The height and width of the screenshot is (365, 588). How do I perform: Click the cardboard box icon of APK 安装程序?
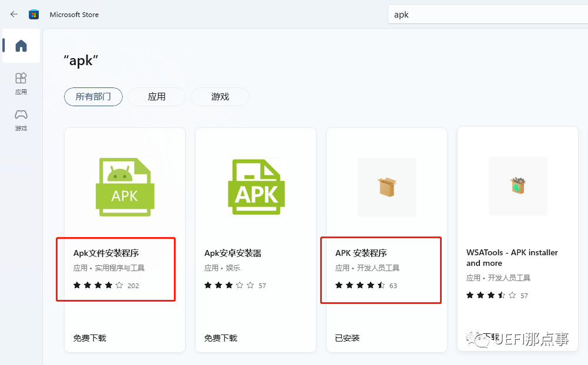pyautogui.click(x=387, y=187)
